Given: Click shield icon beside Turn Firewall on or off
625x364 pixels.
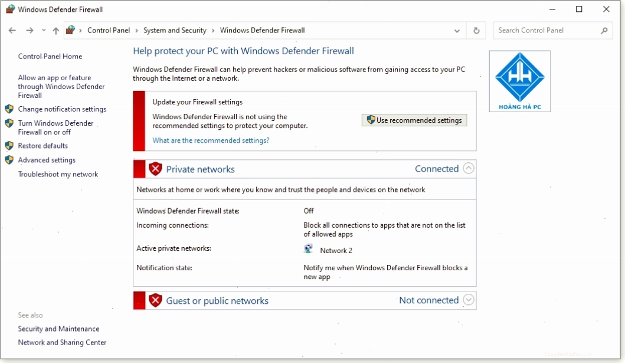Looking at the screenshot, I should pos(9,123).
